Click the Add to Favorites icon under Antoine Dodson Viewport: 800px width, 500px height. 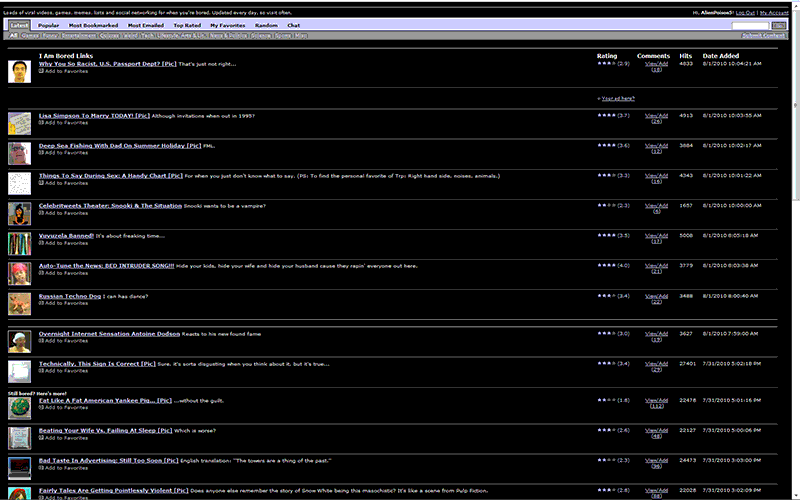coord(41,341)
